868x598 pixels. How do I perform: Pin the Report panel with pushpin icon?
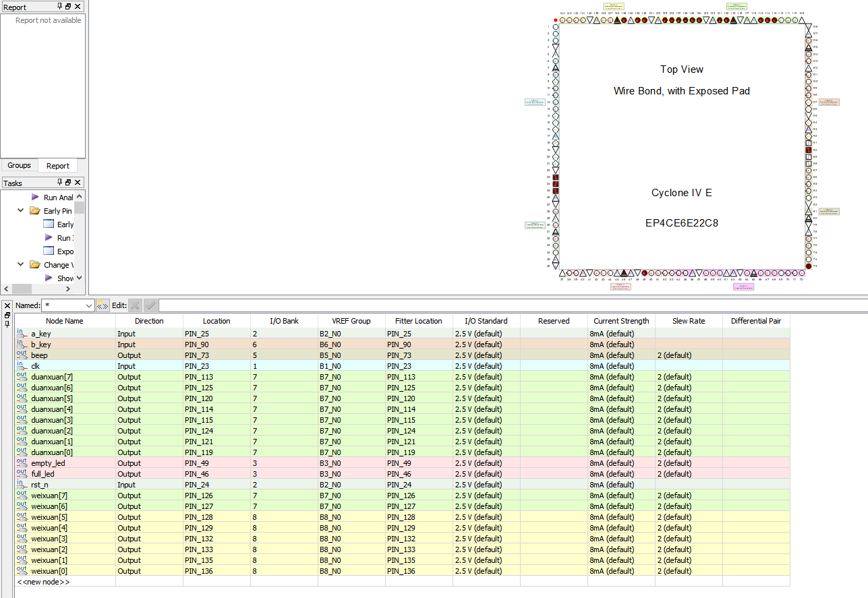59,6
